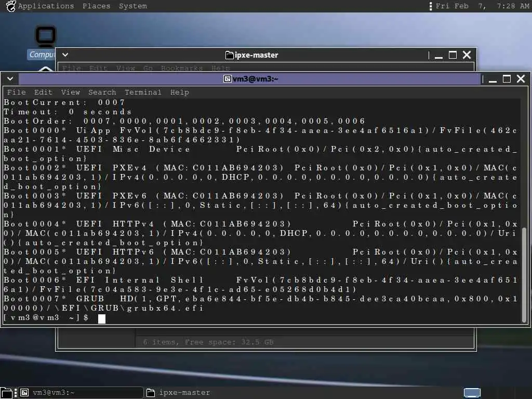
Task: Click folder icon in ipxe-master title bar
Action: [x=229, y=55]
